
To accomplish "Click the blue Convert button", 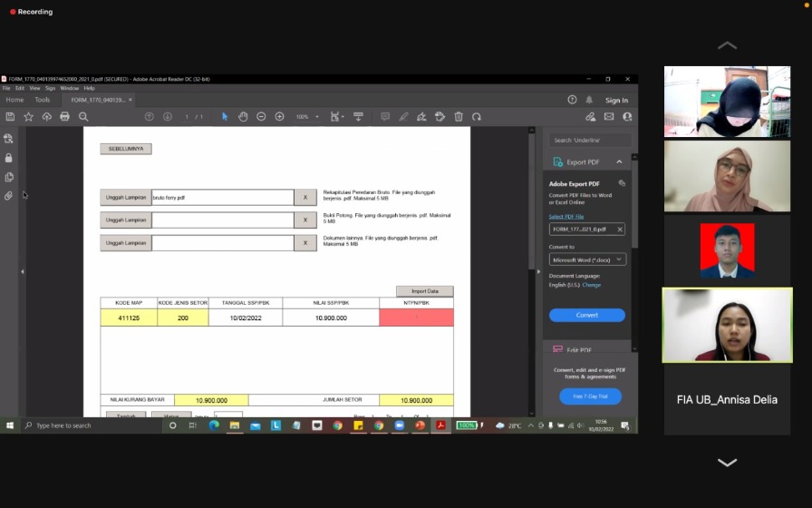I will pyautogui.click(x=586, y=315).
